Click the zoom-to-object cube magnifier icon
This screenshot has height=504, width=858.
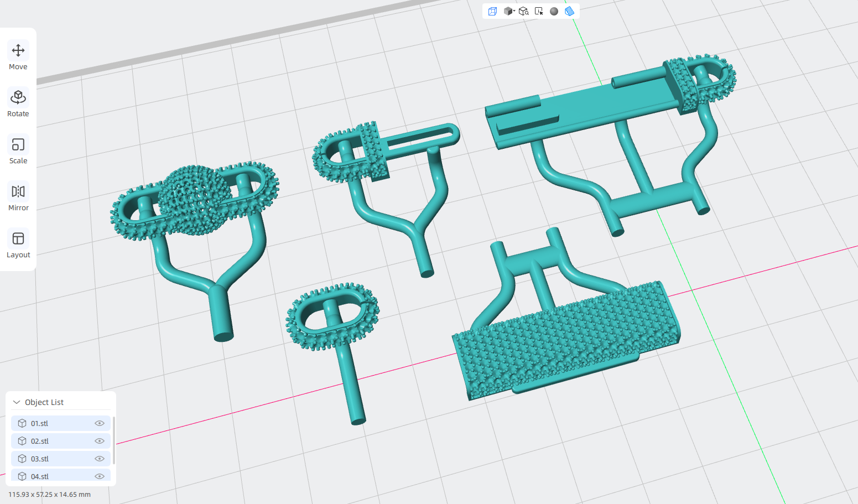(523, 11)
